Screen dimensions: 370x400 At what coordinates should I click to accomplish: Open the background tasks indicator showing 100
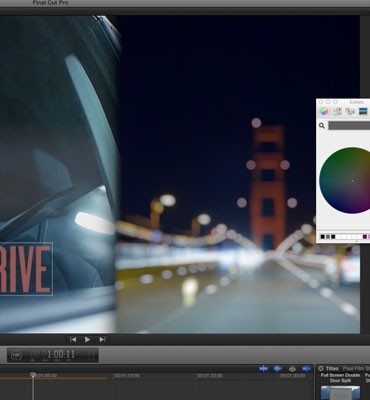[16, 355]
